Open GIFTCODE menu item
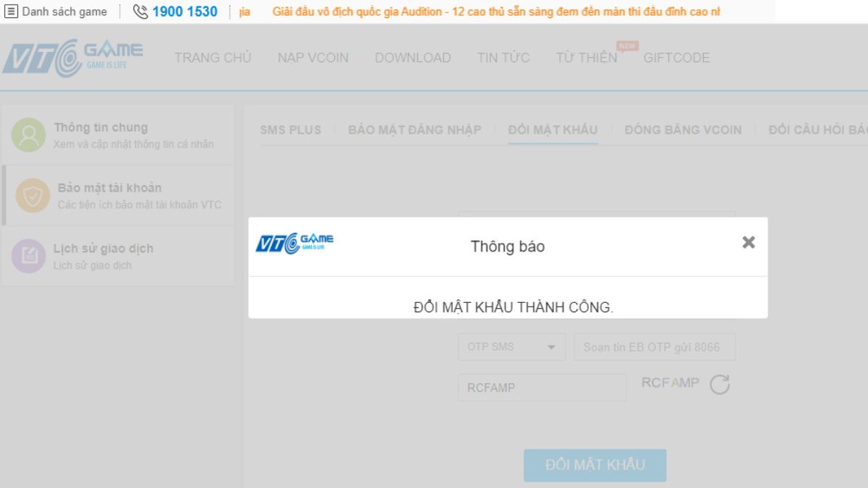Viewport: 868px width, 488px height. tap(677, 58)
